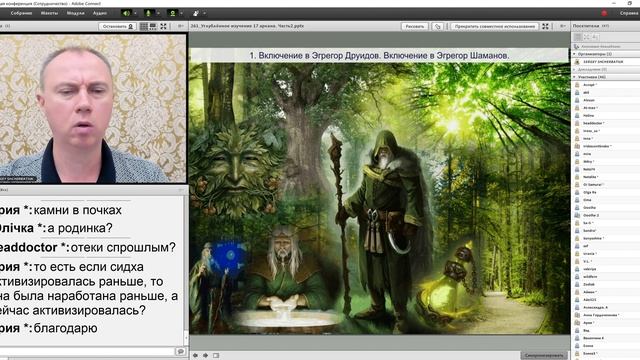640x360 pixels.
Task: Click Остановить to stop the webcam
Action: pos(118,26)
